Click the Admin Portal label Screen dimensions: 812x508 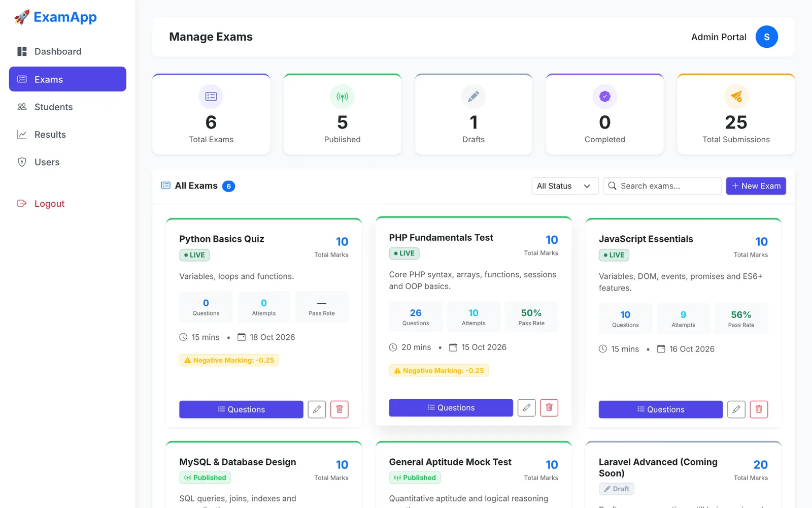[719, 37]
